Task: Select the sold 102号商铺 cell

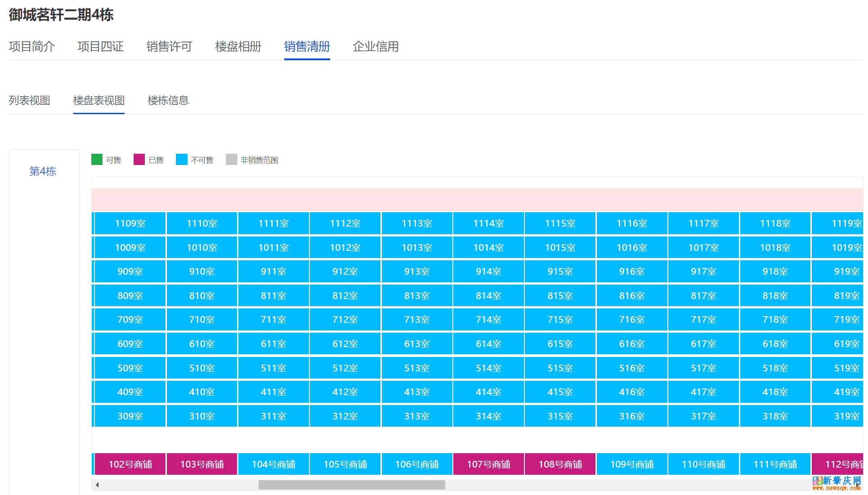Action: pos(130,464)
